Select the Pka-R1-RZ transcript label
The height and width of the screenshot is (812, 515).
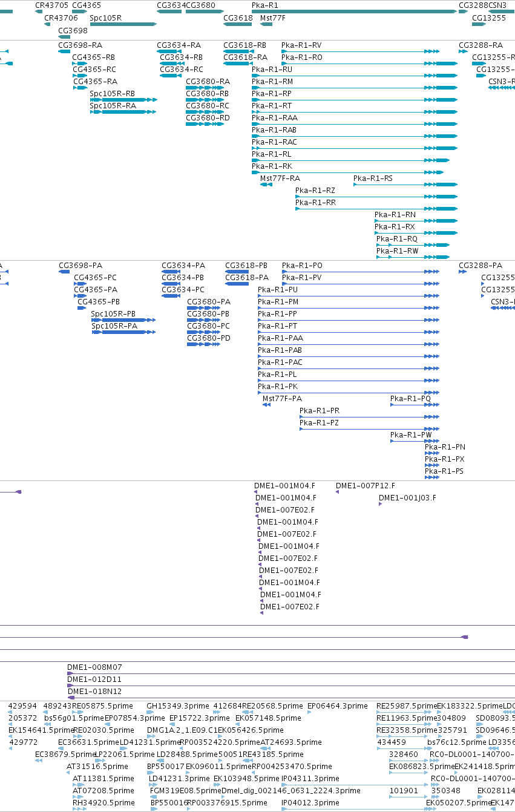(x=315, y=190)
